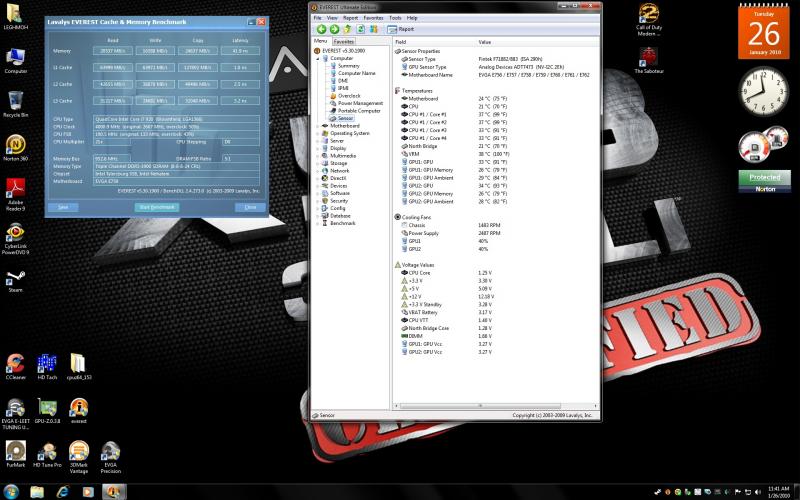Screen dimensions: 800x500
Task: Open the HD Tach desktop shortcut
Action: 47,367
